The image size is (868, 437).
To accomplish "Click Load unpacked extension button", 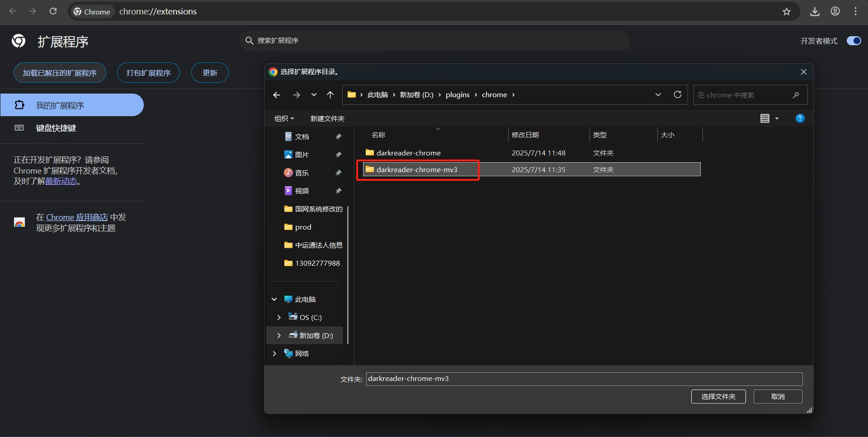I will pos(60,73).
